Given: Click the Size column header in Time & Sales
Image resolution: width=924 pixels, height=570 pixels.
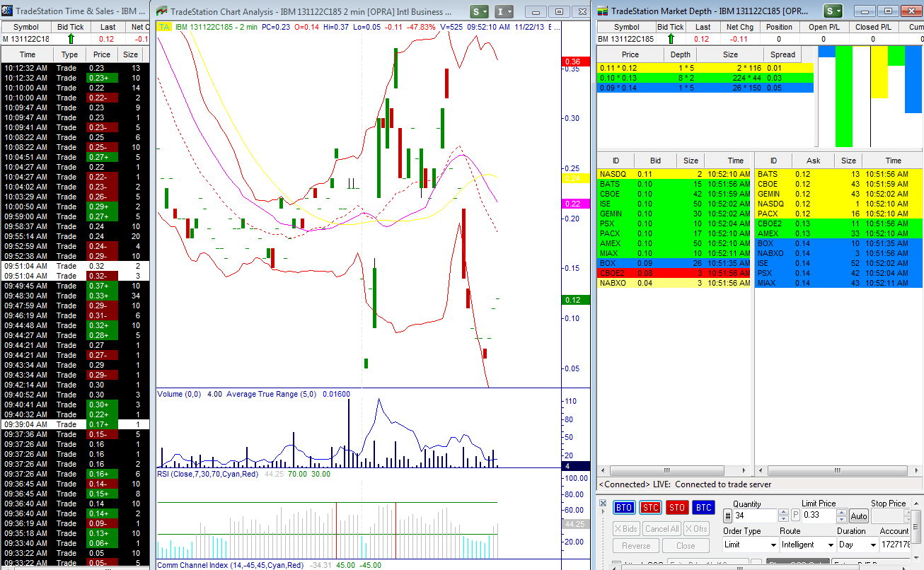Looking at the screenshot, I should 131,54.
